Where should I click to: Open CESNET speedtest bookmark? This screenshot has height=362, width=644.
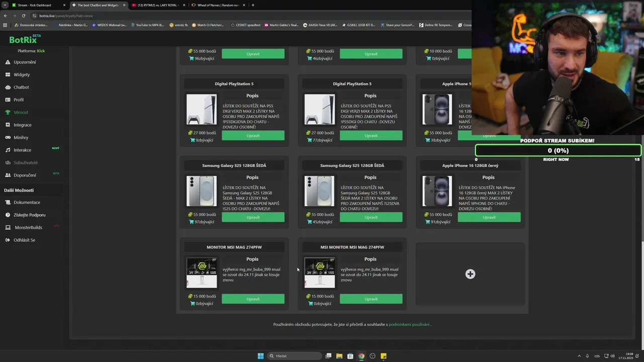click(x=246, y=25)
